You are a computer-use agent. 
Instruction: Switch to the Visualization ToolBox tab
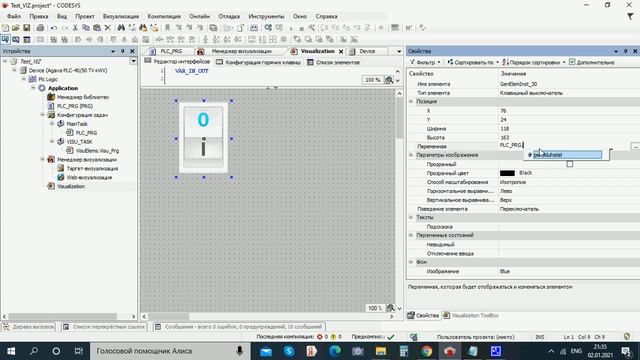(x=471, y=316)
